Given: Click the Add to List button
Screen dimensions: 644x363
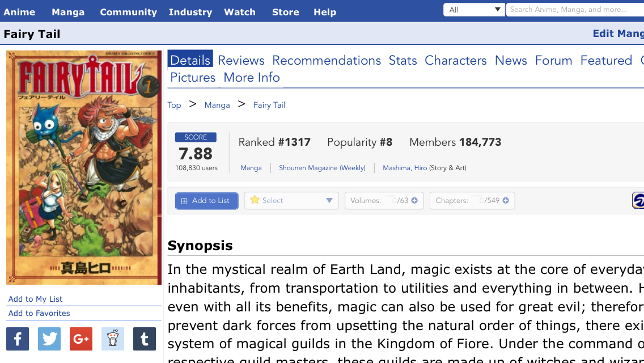Looking at the screenshot, I should point(206,201).
